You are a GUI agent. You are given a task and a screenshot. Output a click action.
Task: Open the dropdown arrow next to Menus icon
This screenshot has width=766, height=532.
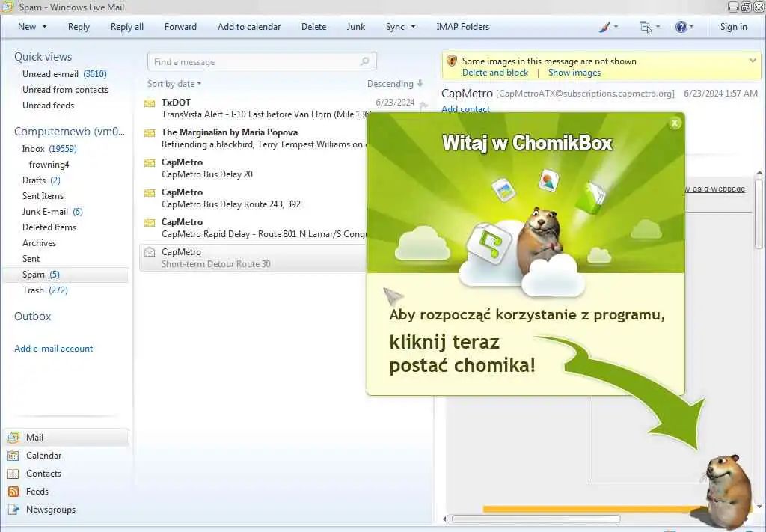pos(657,28)
